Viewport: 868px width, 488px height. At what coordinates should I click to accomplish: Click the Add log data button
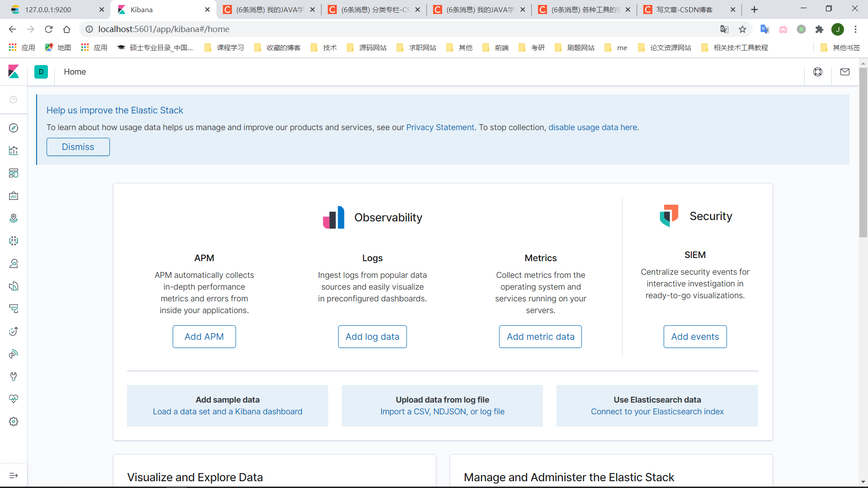pos(372,337)
